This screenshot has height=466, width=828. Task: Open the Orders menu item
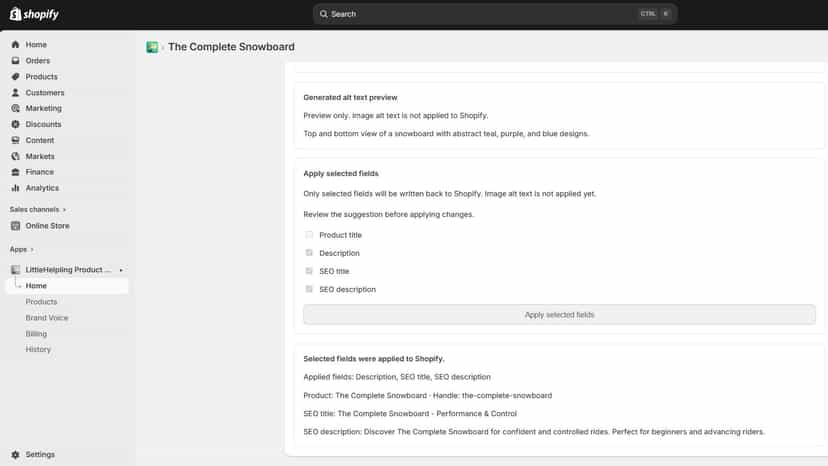37,61
